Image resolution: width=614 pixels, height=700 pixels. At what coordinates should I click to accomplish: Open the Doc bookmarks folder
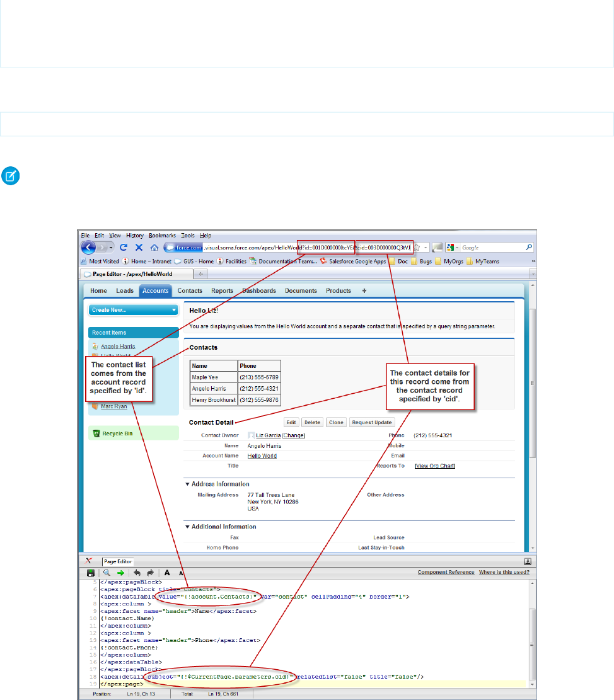click(398, 261)
